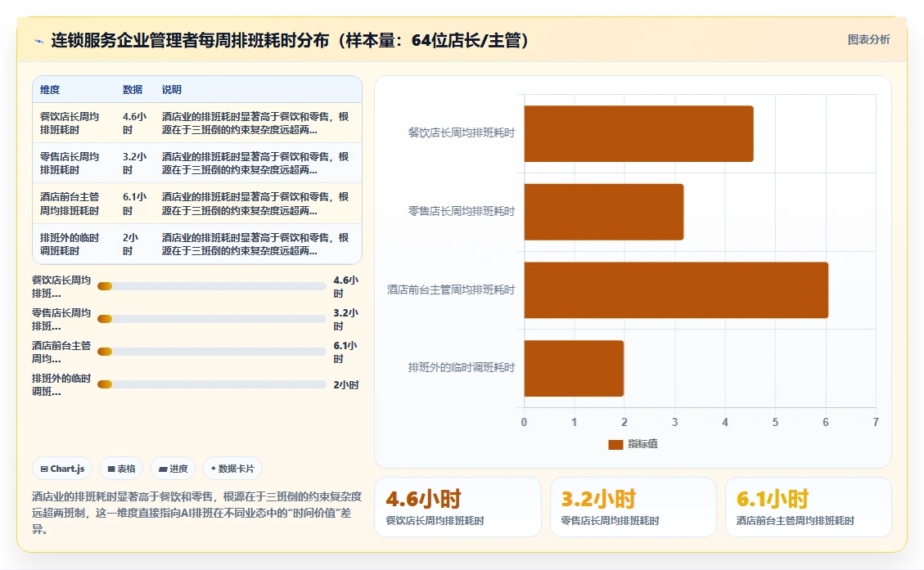Click the 指标值 legend label text
Screen dimensions: 924x570
(642, 444)
